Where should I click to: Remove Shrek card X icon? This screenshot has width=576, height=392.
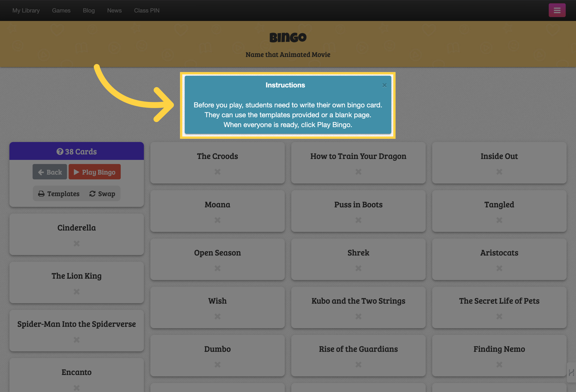click(x=358, y=268)
